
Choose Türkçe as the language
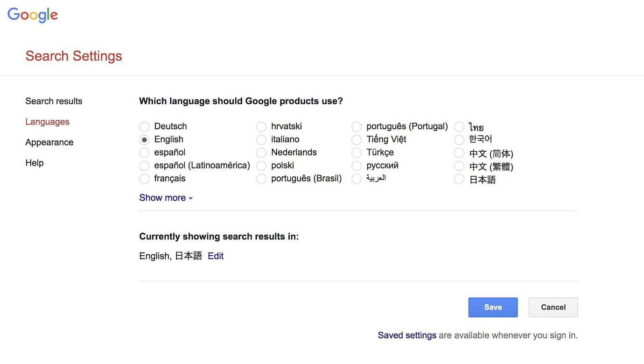(357, 153)
